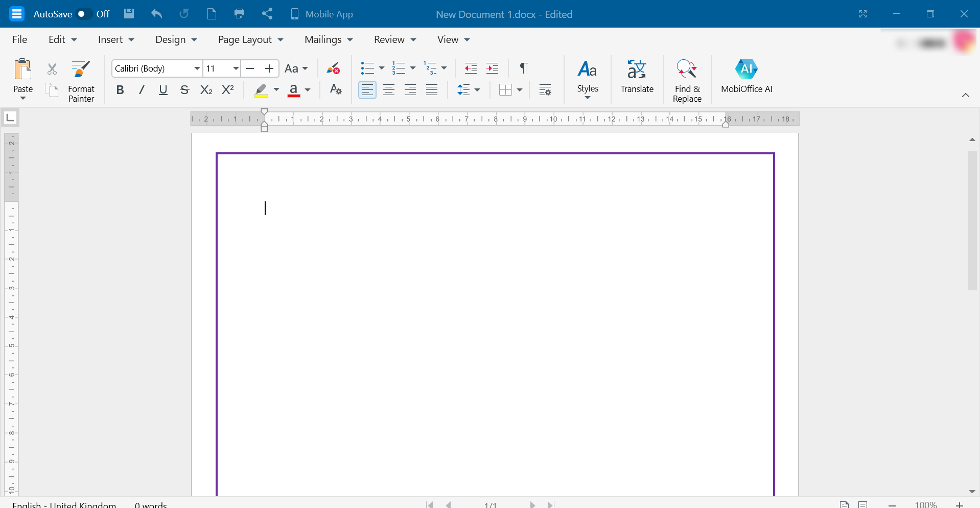
Task: Click the 0 words counter
Action: point(150,504)
